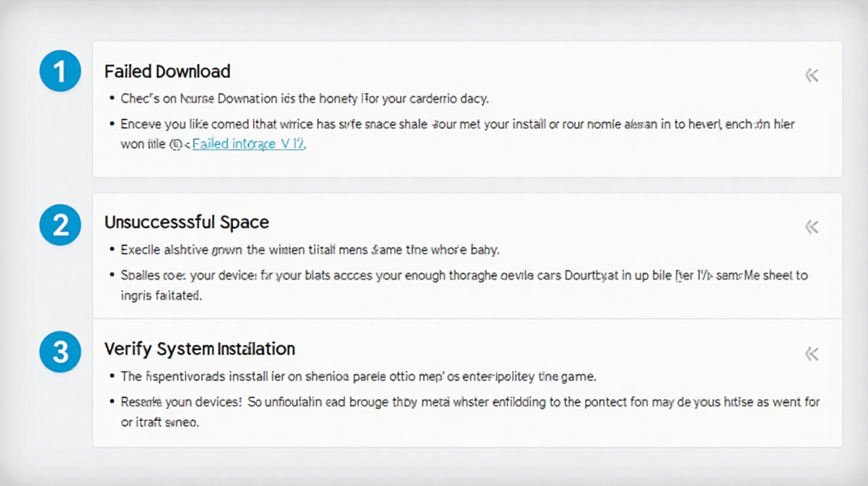Click the 'ingris faitated.' continuation text
868x486 pixels.
[161, 295]
